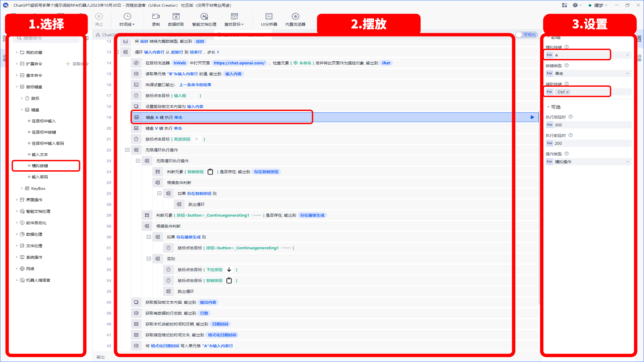The width and height of the screenshot is (644, 362).
Task: Click the help icon beside 按键类型
Action: tap(567, 65)
